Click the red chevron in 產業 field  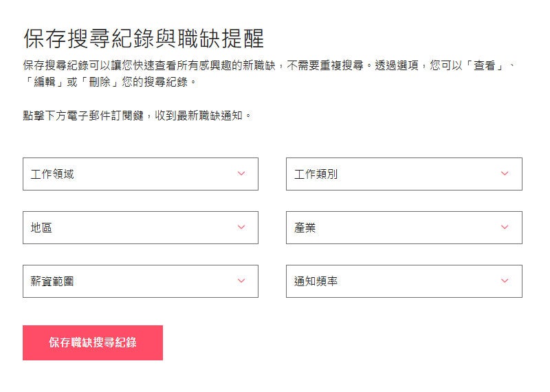pyautogui.click(x=505, y=228)
